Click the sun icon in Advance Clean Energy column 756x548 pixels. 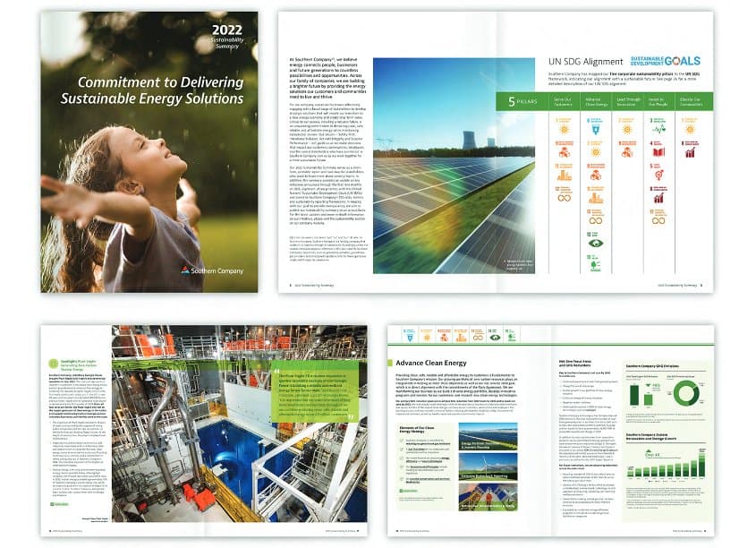pos(596,150)
